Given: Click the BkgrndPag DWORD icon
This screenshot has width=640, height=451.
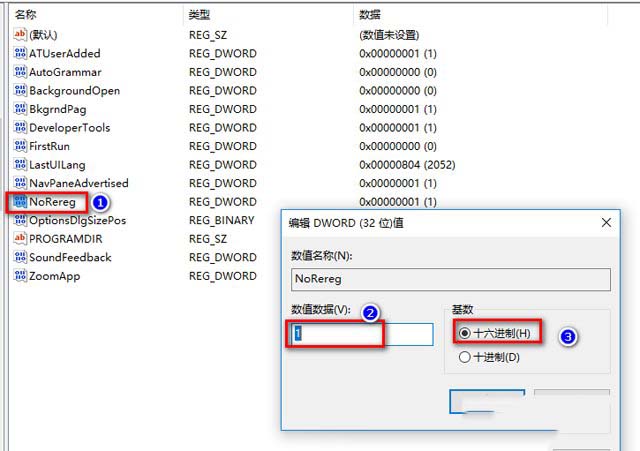Looking at the screenshot, I should coord(20,109).
